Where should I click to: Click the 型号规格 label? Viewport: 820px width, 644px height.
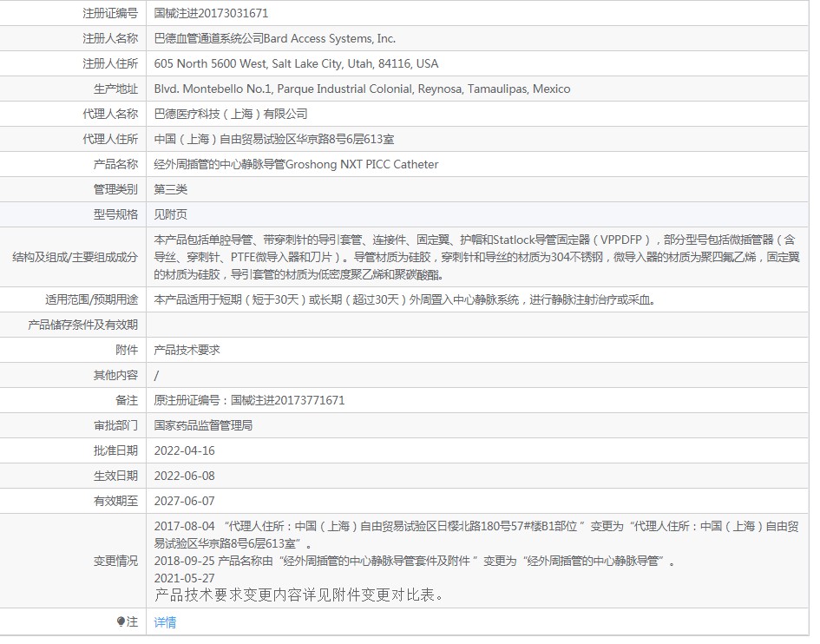click(x=115, y=214)
